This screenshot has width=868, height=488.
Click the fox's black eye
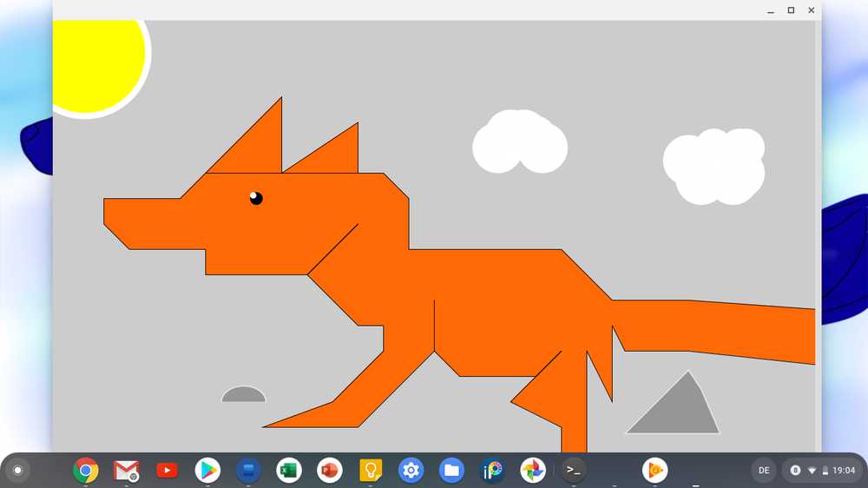tap(256, 198)
